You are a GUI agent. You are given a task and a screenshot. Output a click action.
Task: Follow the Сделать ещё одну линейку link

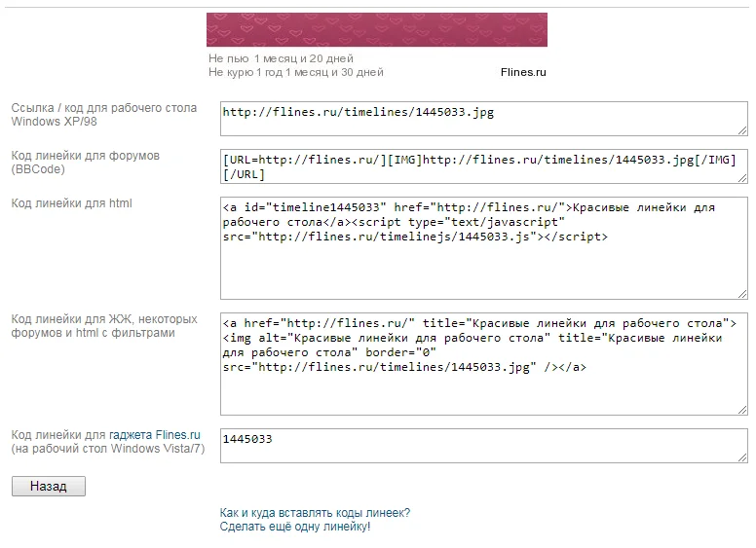click(x=294, y=527)
